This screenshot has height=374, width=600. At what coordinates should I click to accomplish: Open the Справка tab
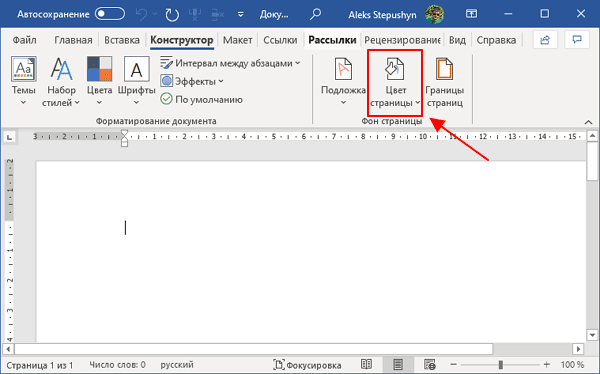[x=496, y=40]
